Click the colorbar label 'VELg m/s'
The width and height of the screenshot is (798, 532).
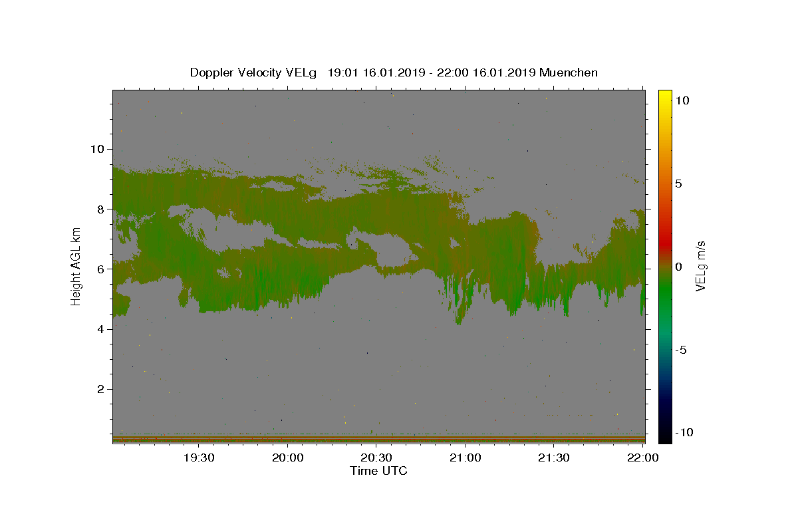700,266
